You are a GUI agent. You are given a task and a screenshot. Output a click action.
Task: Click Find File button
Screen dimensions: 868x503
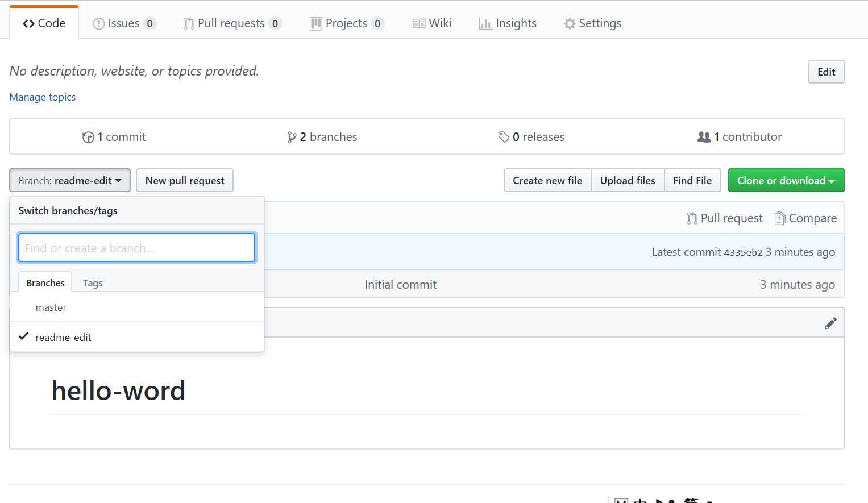point(692,180)
